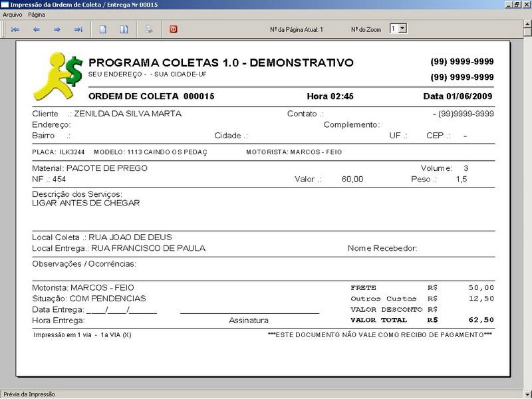Click the 'Nome Recebedor:' label
This screenshot has height=399, width=532.
tap(382, 248)
